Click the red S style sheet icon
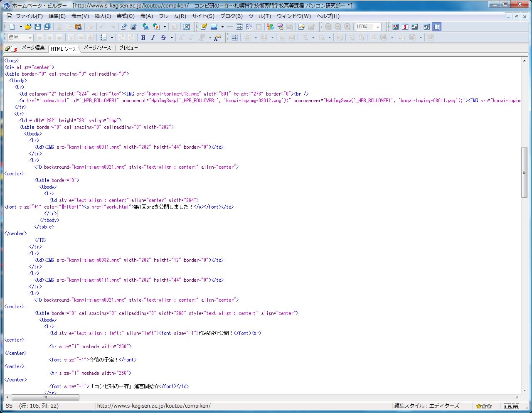Viewport: 532px width, 413px height. pos(405,27)
